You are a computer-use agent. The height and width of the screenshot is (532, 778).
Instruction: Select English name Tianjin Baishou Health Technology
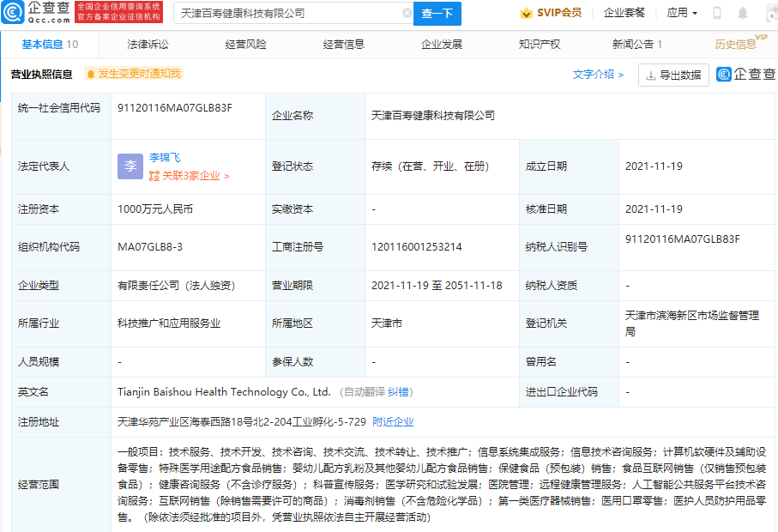(224, 392)
